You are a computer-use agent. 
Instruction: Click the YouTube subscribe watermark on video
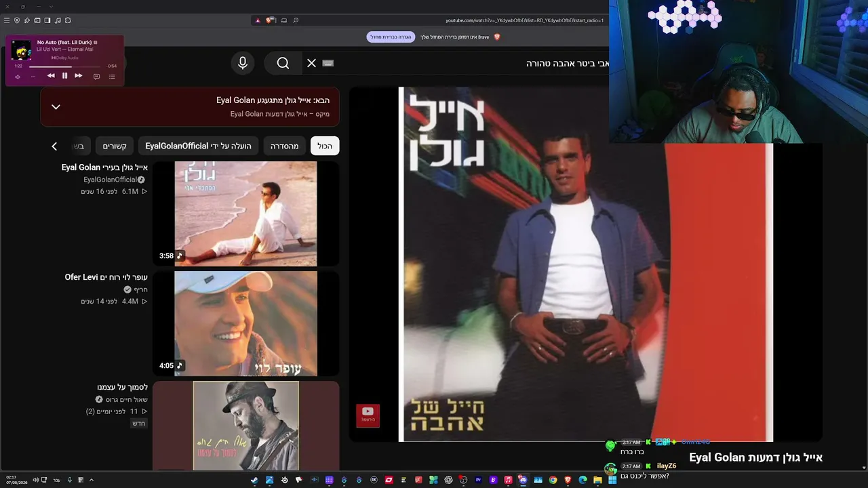click(x=368, y=415)
